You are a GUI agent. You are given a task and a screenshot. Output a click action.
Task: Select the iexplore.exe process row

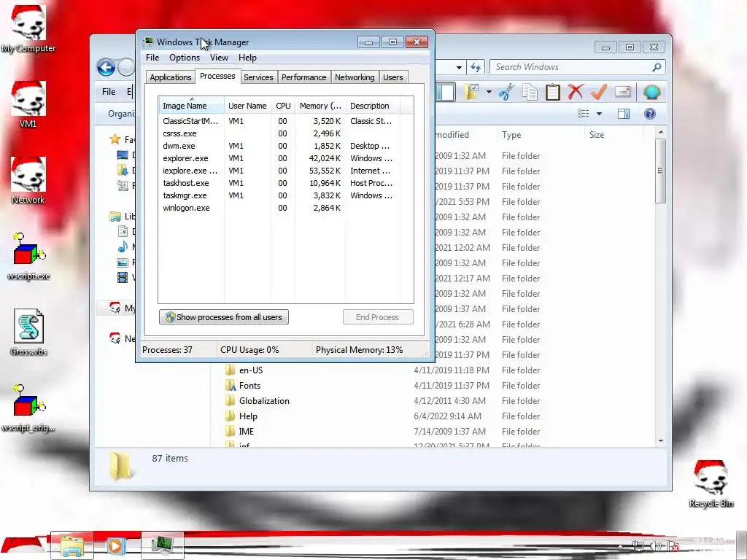coord(285,171)
